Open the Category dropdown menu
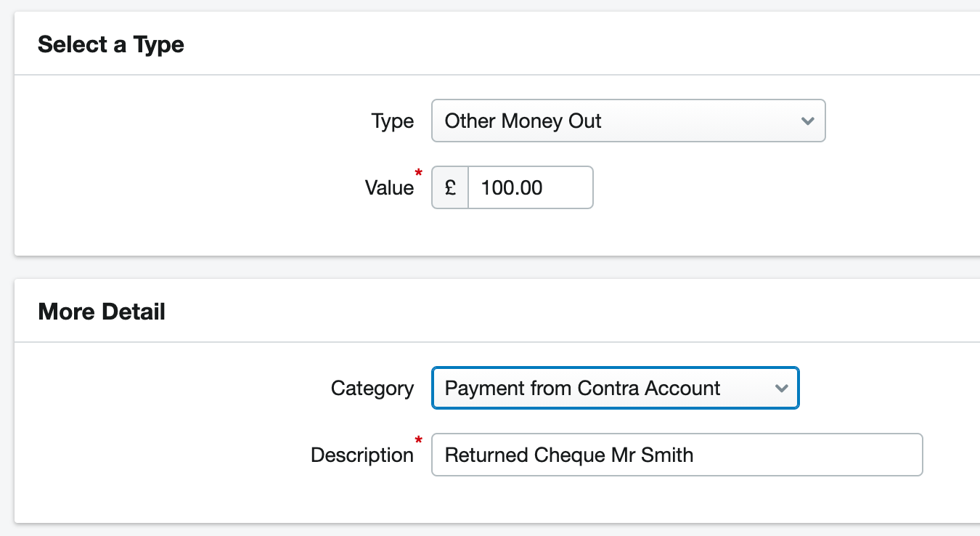Screen dimensions: 980x536 (x=615, y=388)
